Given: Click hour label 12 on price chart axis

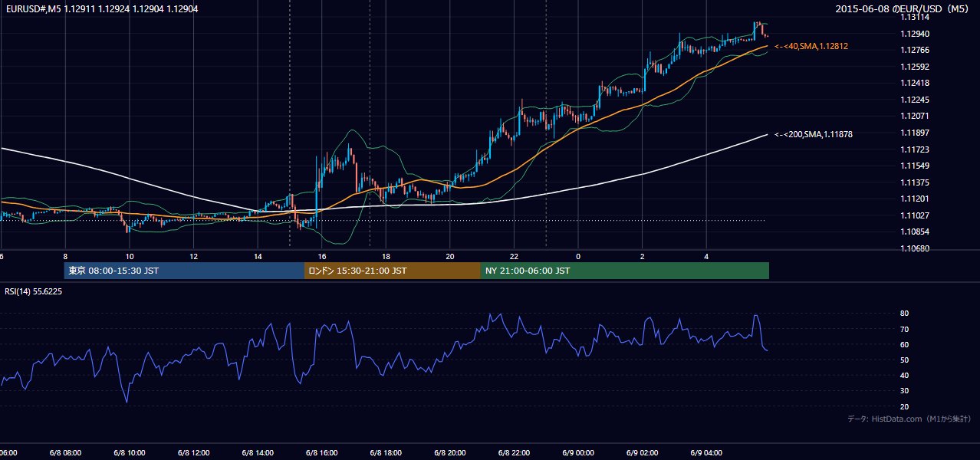Looking at the screenshot, I should (193, 257).
